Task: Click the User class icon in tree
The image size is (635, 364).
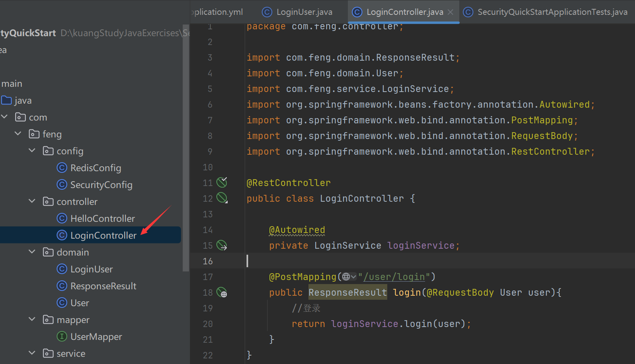Action: pyautogui.click(x=62, y=303)
